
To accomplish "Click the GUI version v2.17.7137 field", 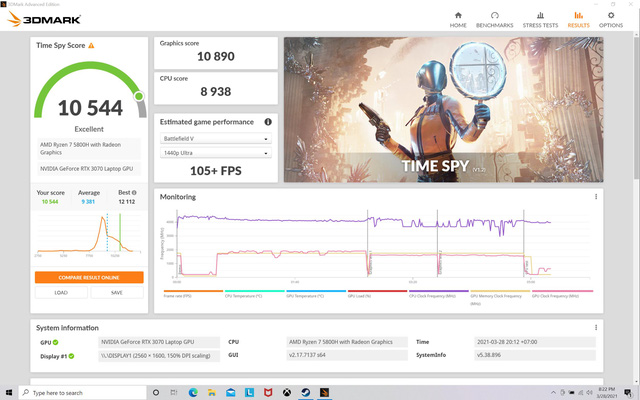I will tap(347, 355).
